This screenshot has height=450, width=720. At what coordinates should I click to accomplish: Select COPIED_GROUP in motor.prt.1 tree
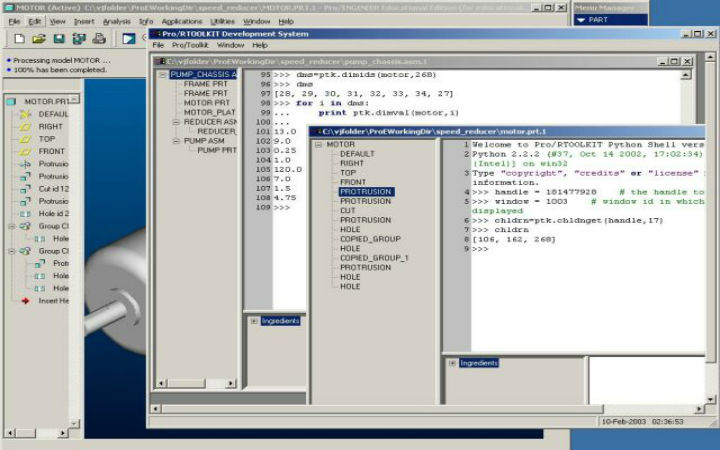tap(370, 239)
